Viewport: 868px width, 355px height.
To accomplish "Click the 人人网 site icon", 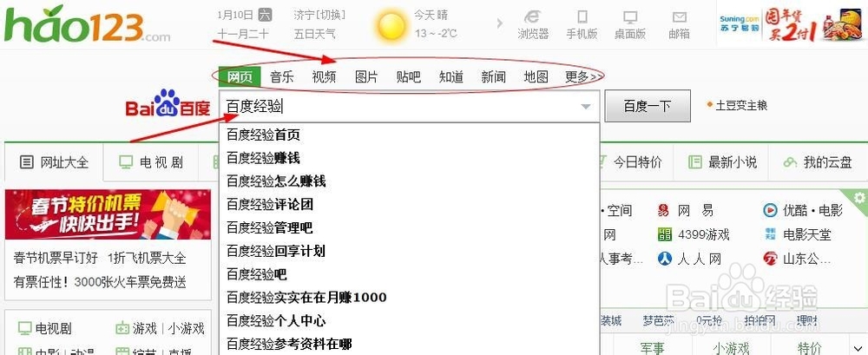I will coord(664,258).
